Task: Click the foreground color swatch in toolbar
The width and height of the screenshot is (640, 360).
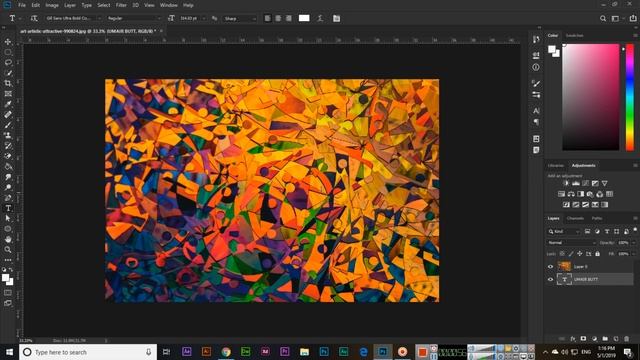Action: pos(5,278)
